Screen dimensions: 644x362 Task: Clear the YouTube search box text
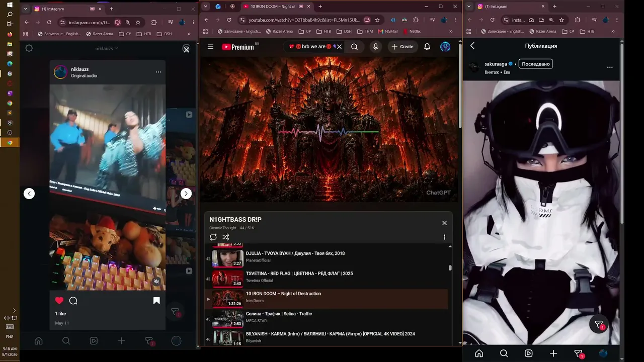point(339,47)
